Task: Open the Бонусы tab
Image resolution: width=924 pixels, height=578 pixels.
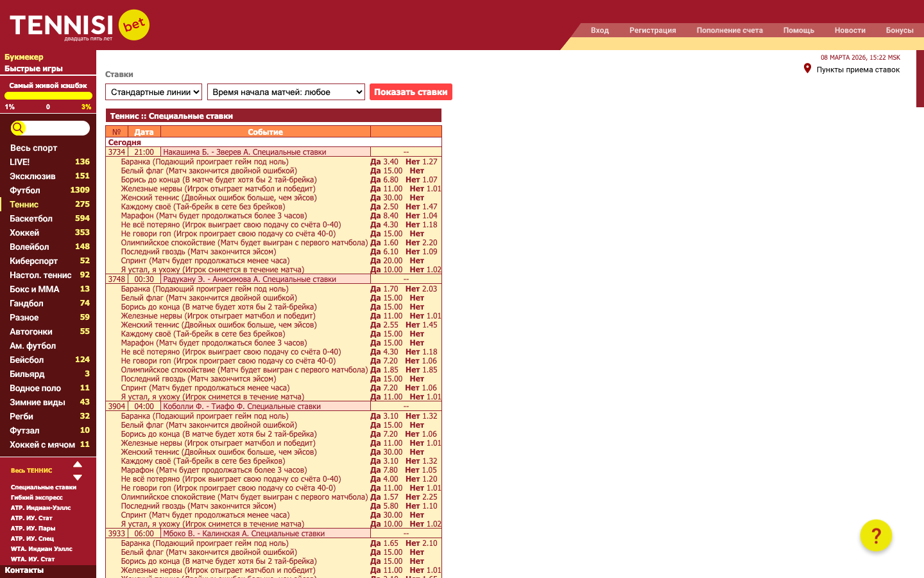Action: [899, 30]
